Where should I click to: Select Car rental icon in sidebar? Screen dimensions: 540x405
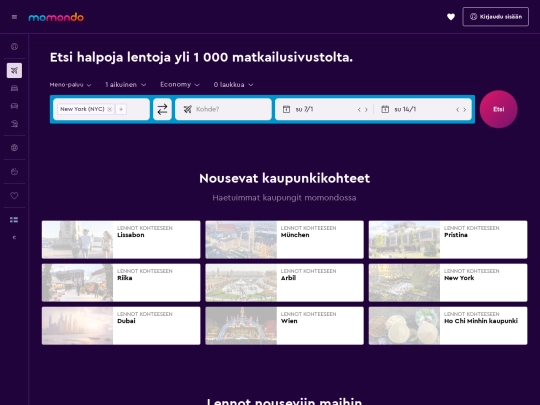click(14, 106)
